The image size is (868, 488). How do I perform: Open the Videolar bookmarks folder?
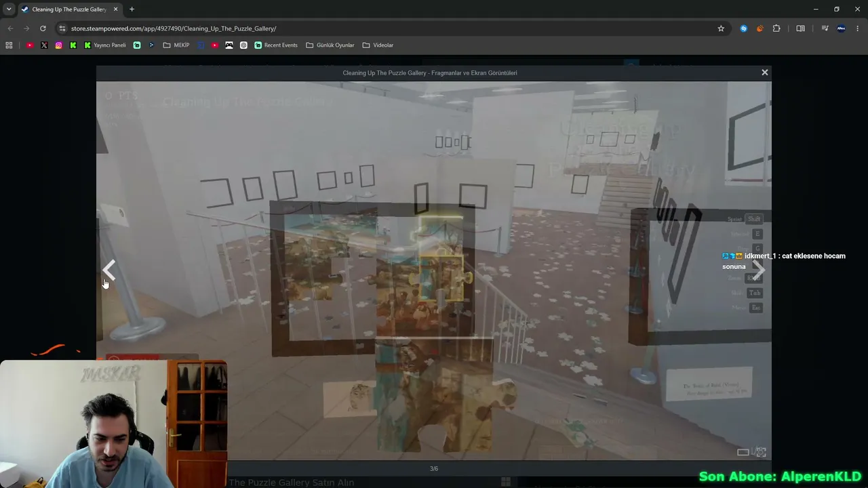tap(378, 45)
